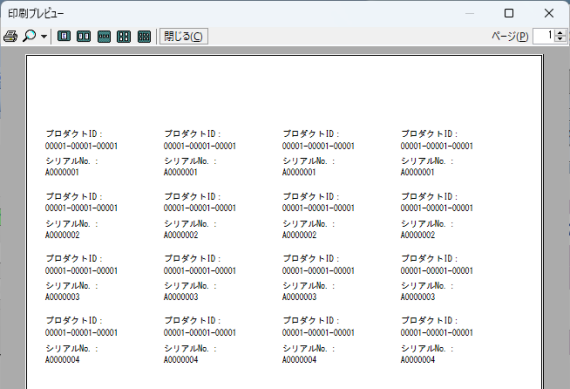Image resolution: width=570 pixels, height=389 pixels.
Task: Click serial A0000004 in last column
Action: [x=418, y=360]
